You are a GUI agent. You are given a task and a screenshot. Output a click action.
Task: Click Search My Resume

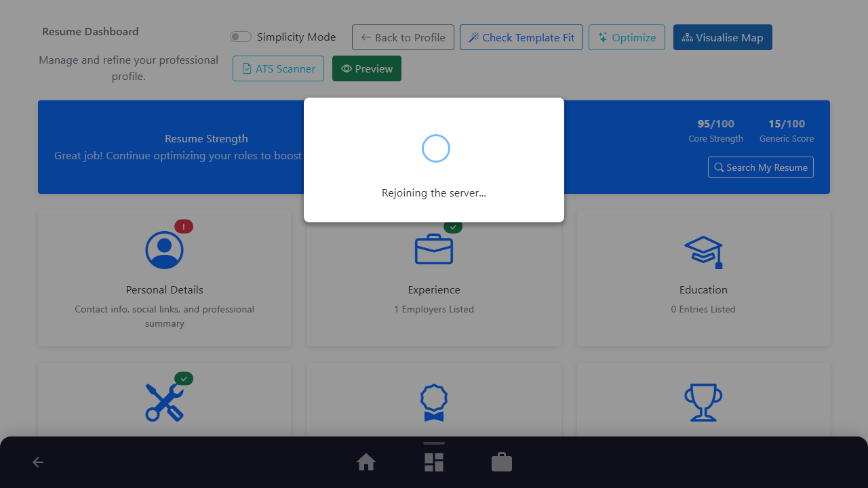(761, 167)
